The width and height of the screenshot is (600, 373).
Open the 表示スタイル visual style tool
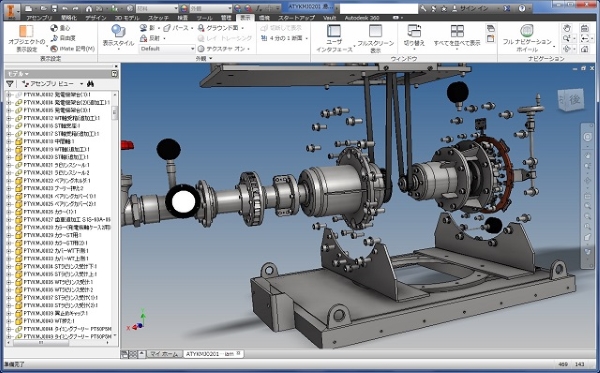coord(118,31)
